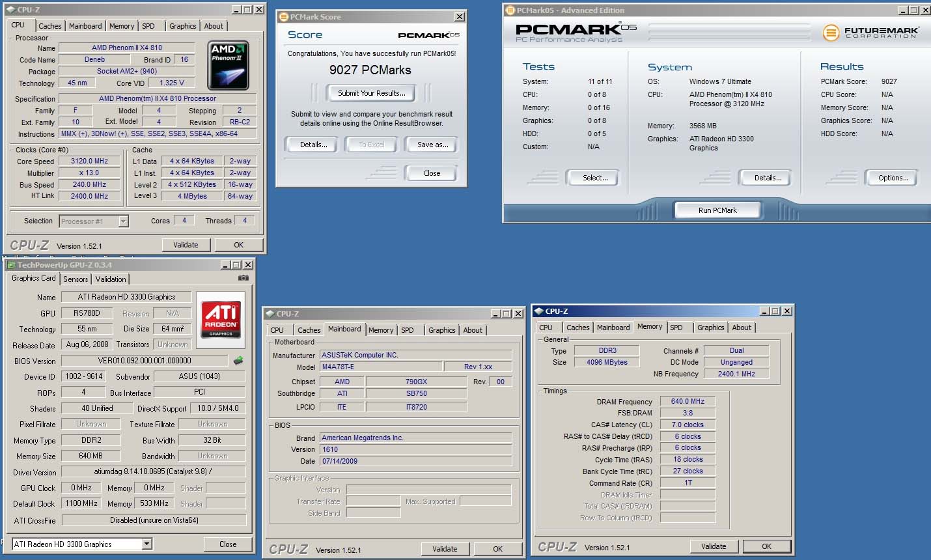Viewport: 931px width, 560px height.
Task: Select About tab in CPU-Z Memory window
Action: coord(742,328)
